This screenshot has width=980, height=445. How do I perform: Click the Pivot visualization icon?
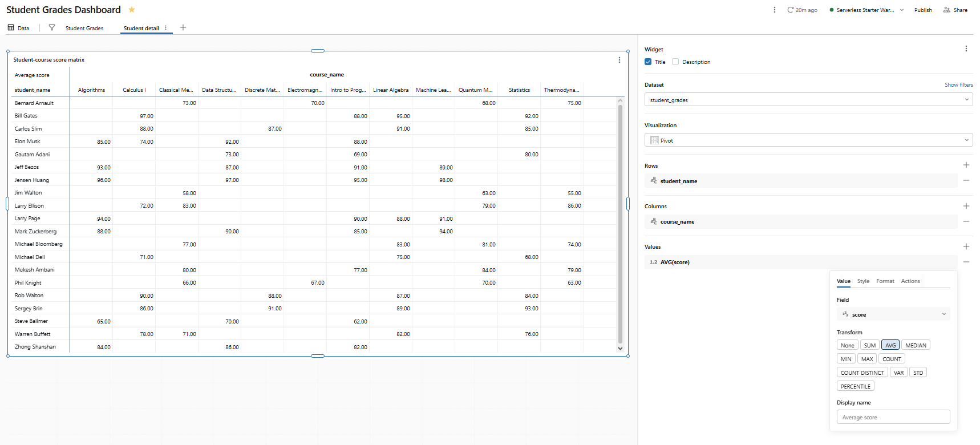[654, 140]
